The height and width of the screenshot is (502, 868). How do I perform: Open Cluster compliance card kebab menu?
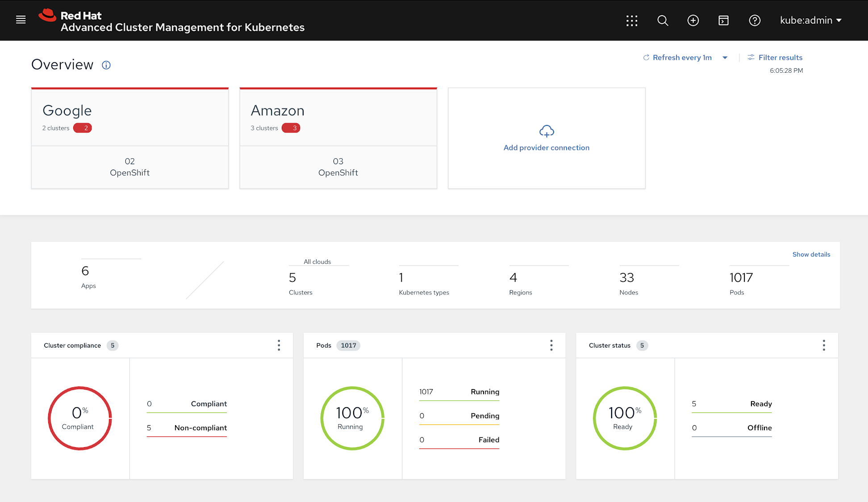click(x=279, y=345)
